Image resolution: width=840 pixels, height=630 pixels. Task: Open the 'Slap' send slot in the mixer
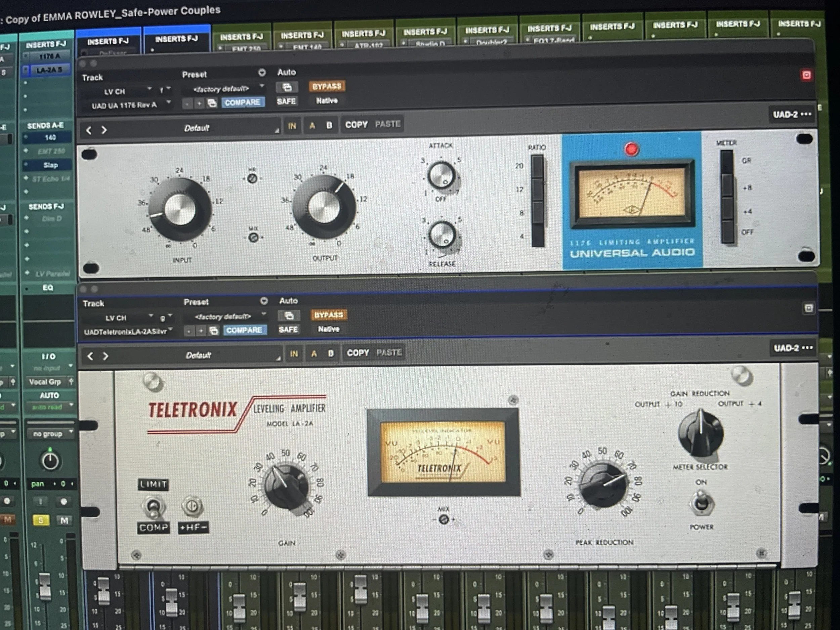click(x=50, y=165)
